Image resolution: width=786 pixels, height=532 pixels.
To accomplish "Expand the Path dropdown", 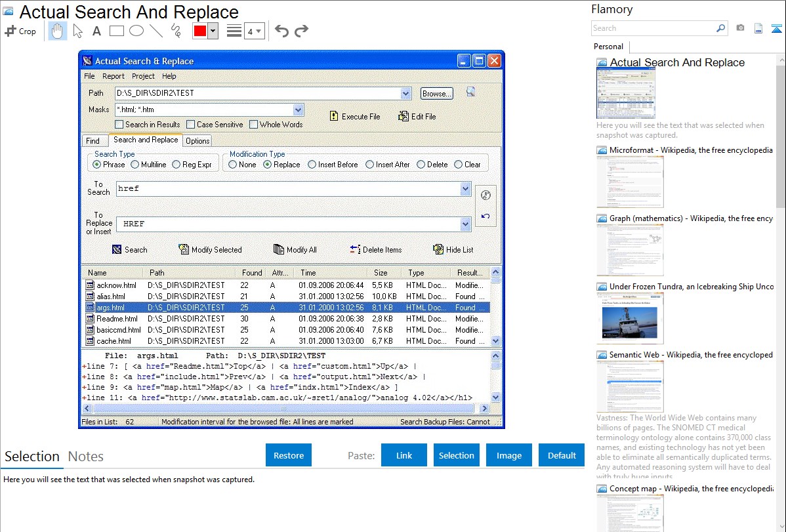I will coord(405,93).
